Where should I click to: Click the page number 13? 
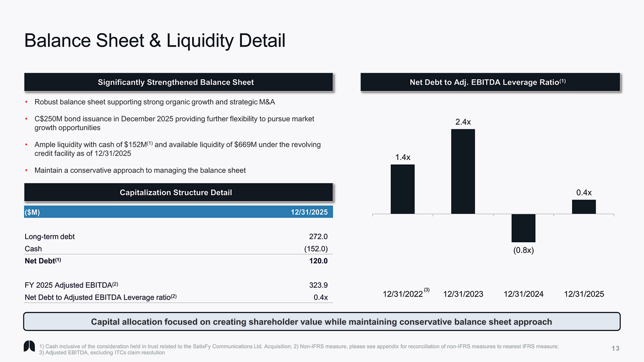[x=615, y=348]
